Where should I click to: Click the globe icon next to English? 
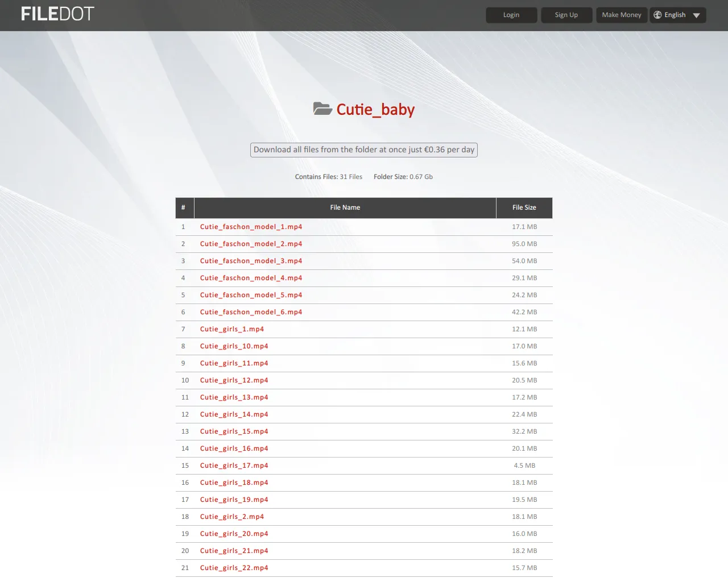click(x=658, y=15)
